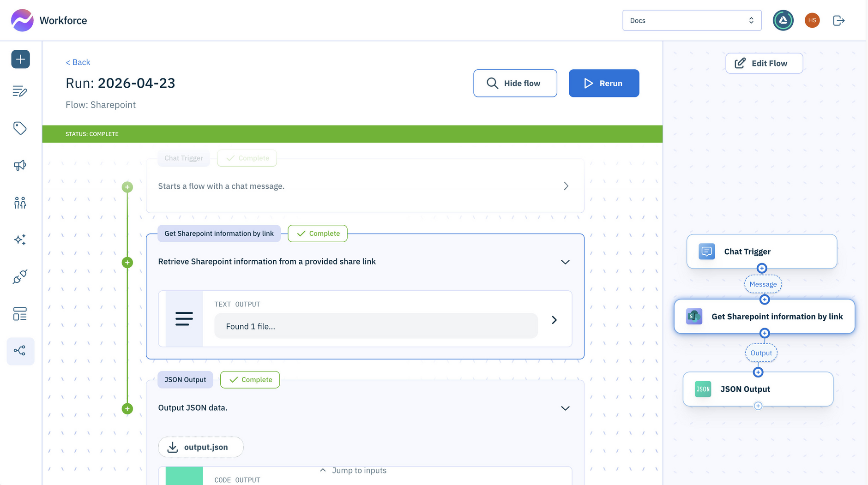Click the teal organization avatar icon
Screen dimensions: 868x485
783,20
